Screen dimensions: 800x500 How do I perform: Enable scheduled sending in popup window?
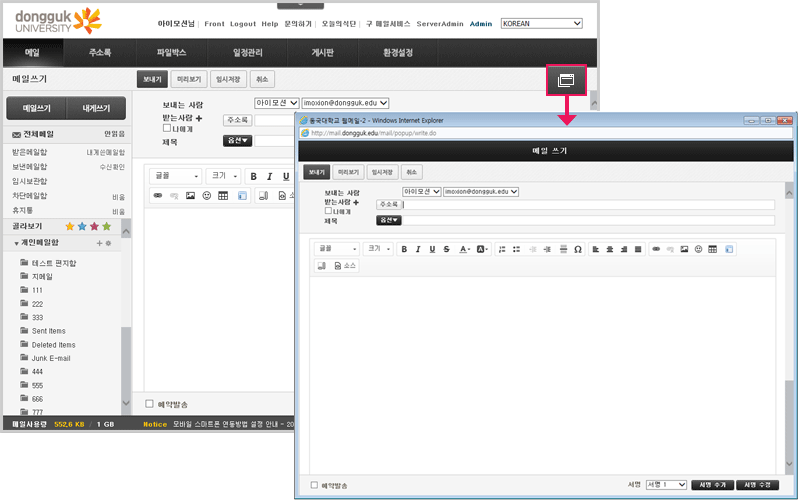point(314,485)
